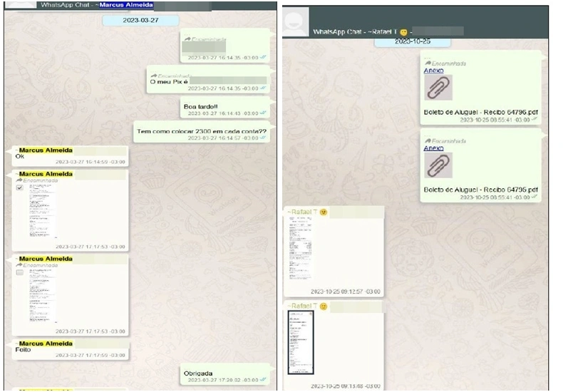Image resolution: width=563 pixels, height=392 pixels.
Task: Click forwarded arrow on Recibo 64796 message
Action: pyautogui.click(x=426, y=62)
